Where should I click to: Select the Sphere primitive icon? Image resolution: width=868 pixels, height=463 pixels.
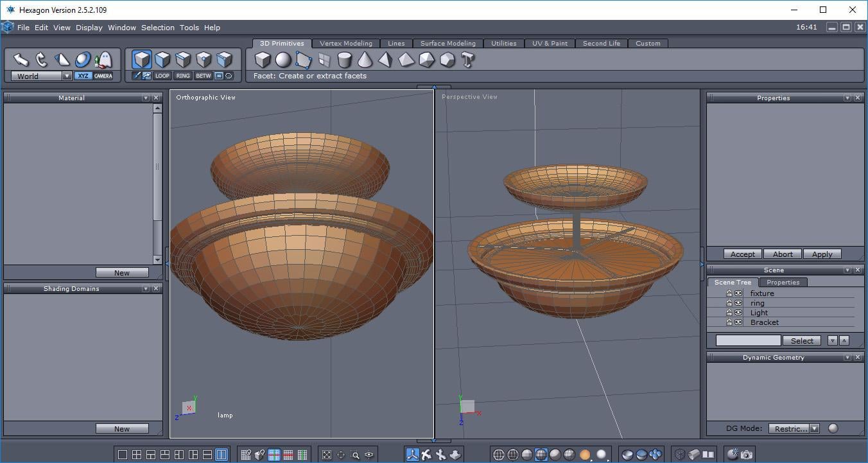283,60
